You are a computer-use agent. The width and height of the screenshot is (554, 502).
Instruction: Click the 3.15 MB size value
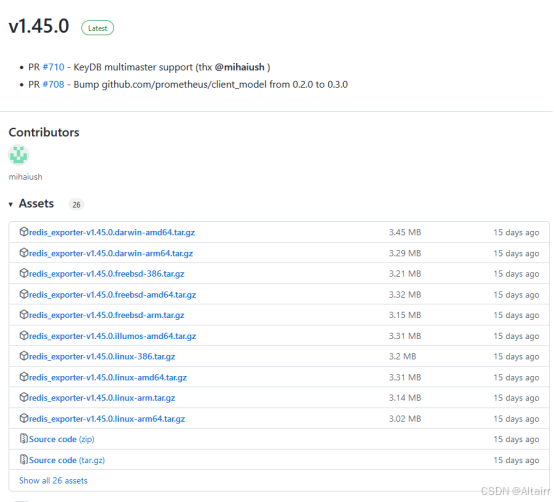tap(405, 315)
